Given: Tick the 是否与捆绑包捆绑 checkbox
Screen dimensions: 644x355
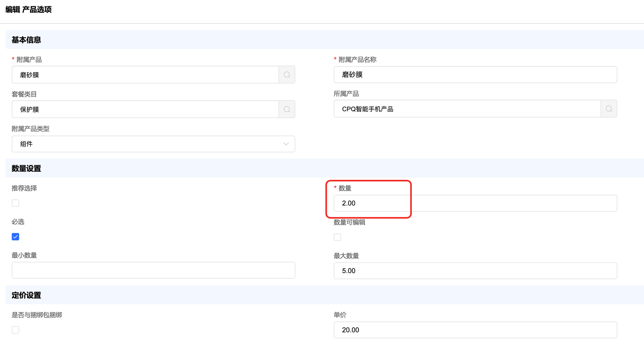Looking at the screenshot, I should 15,330.
